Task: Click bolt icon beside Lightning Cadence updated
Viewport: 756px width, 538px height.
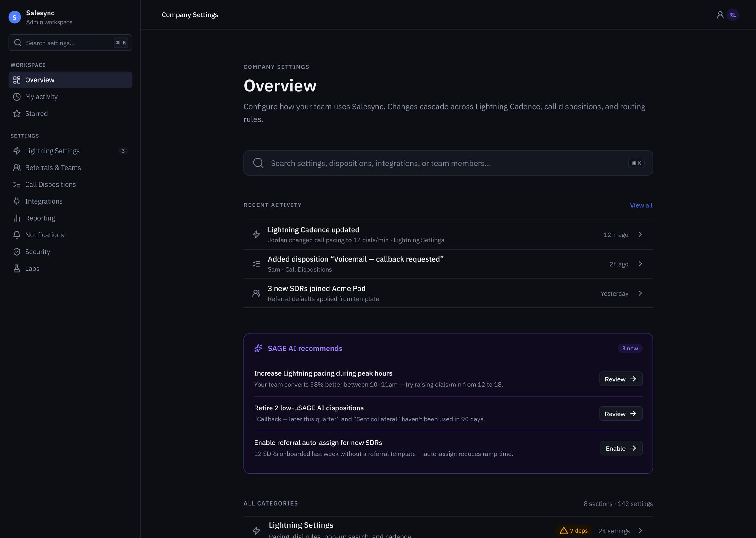Action: [x=256, y=234]
